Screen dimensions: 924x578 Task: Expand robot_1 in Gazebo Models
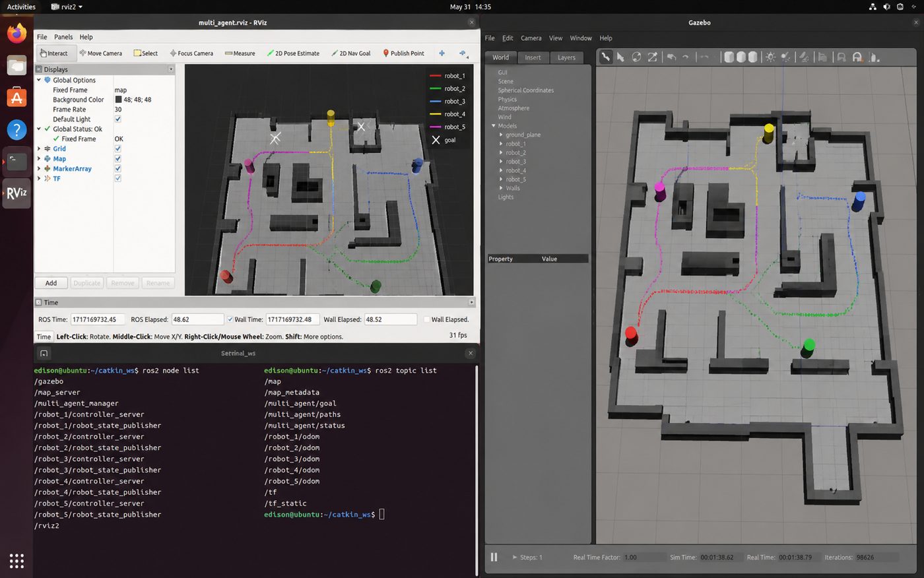[501, 144]
